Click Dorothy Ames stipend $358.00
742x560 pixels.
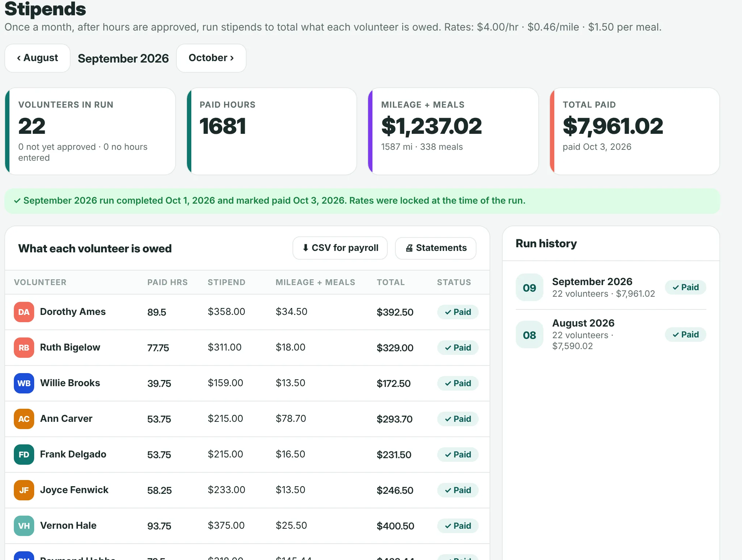click(226, 312)
